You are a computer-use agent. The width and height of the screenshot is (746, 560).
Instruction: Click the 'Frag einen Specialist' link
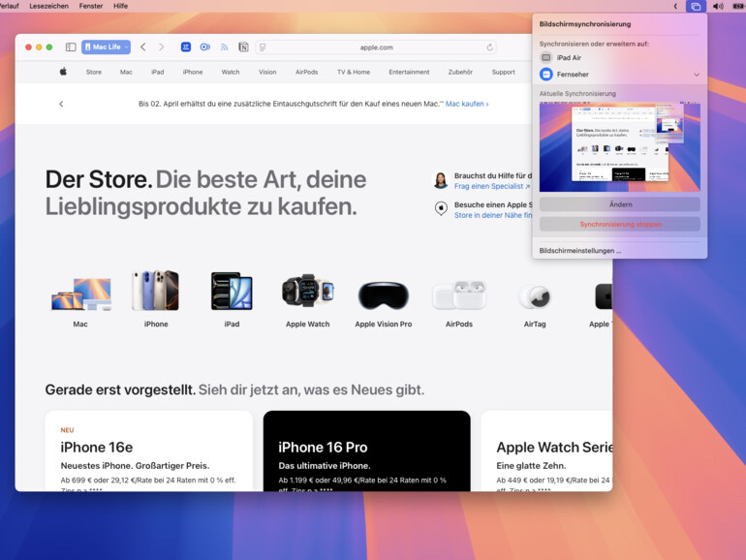coord(492,186)
